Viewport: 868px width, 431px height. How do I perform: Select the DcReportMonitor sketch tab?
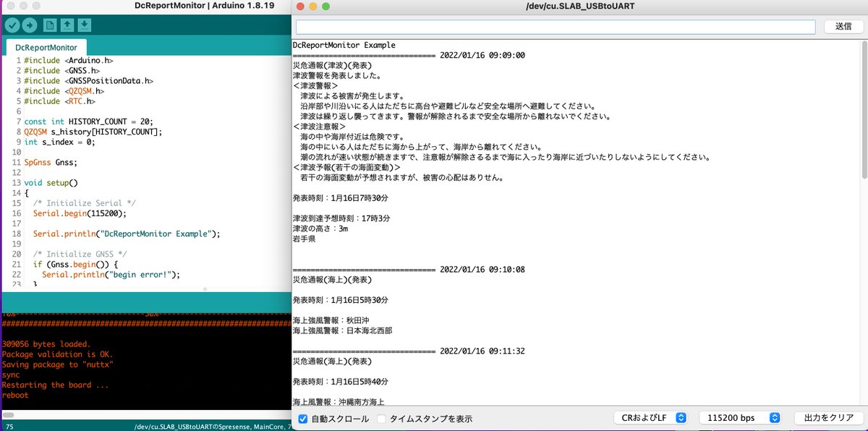pyautogui.click(x=46, y=47)
